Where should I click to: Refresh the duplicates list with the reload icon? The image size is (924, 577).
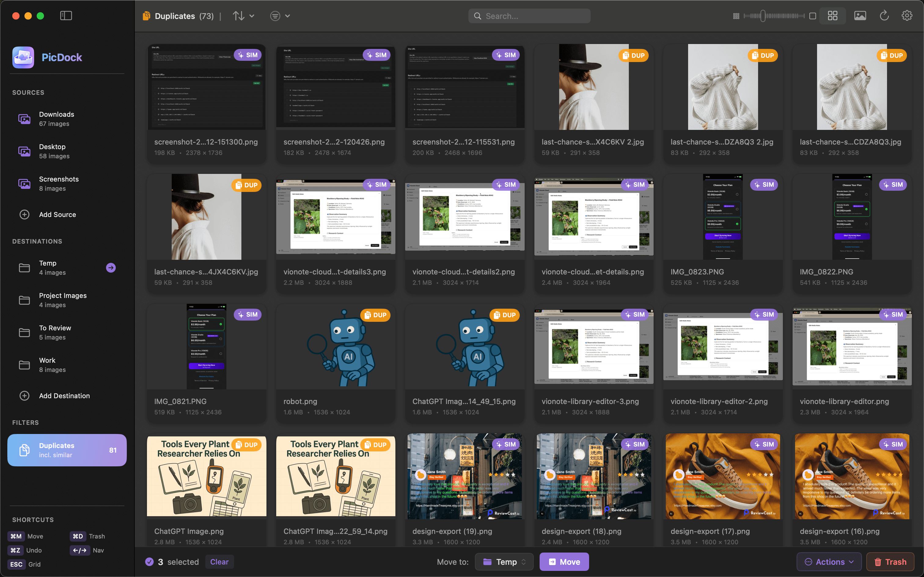click(884, 16)
